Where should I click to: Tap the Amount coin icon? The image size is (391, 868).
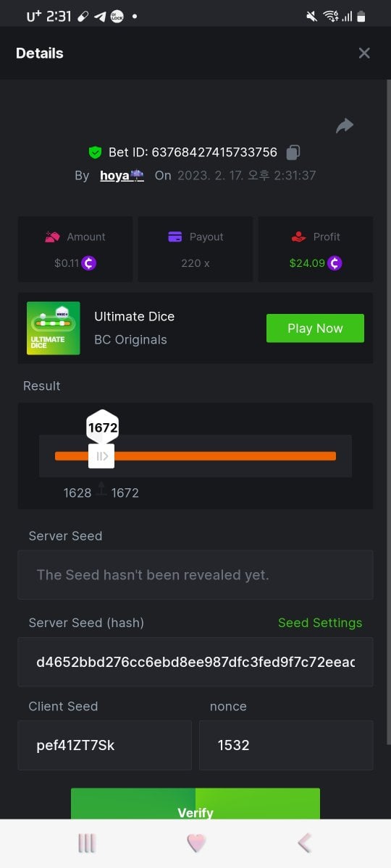tap(89, 263)
